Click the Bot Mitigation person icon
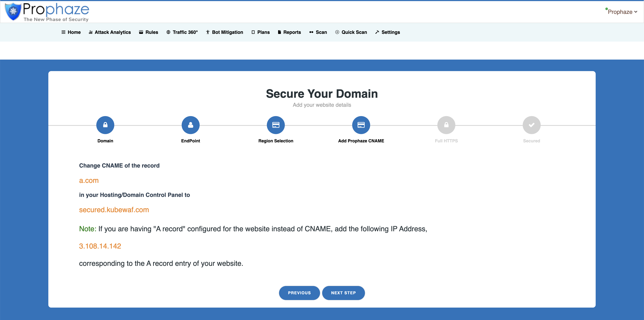The width and height of the screenshot is (644, 320). pyautogui.click(x=208, y=32)
